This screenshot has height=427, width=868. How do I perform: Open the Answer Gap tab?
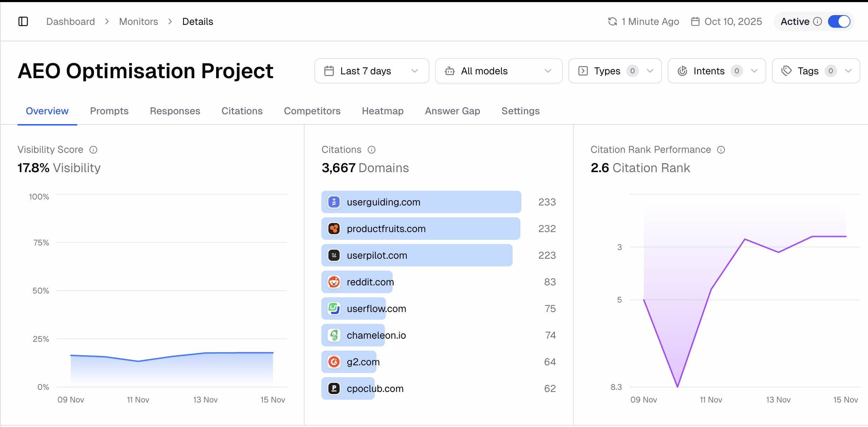[x=453, y=111]
